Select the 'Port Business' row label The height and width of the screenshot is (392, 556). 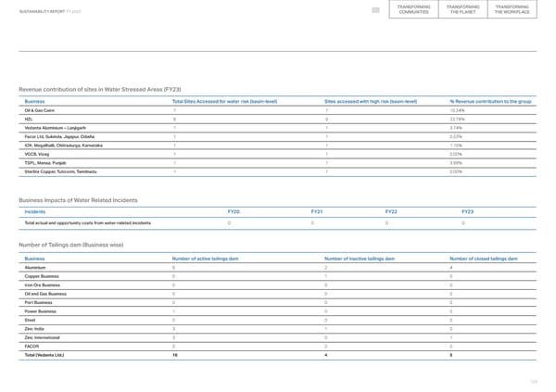[x=38, y=303]
